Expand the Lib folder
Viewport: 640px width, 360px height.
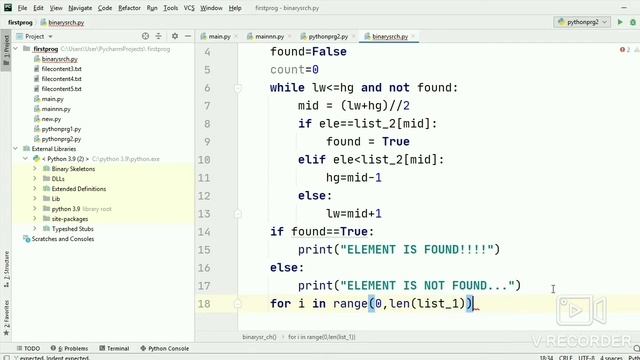[35, 199]
